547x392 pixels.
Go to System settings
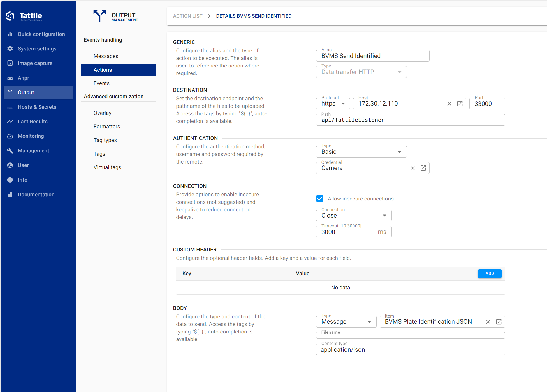coord(38,49)
